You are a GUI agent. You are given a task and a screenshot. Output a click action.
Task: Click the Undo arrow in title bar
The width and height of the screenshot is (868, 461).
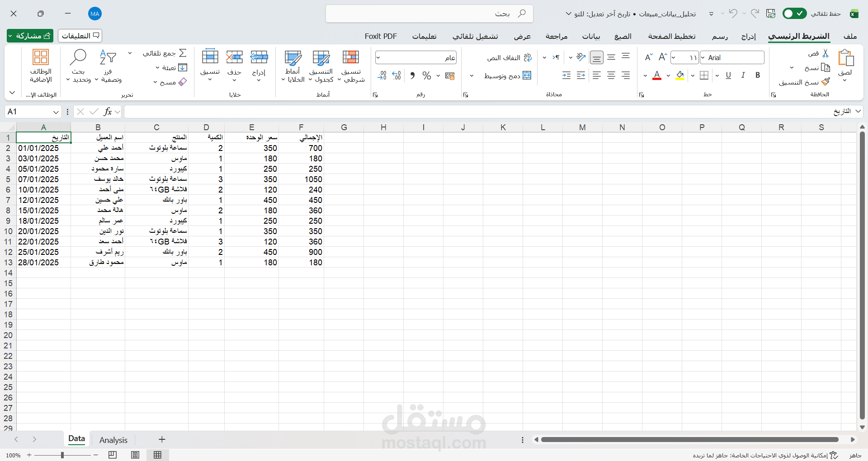point(733,14)
